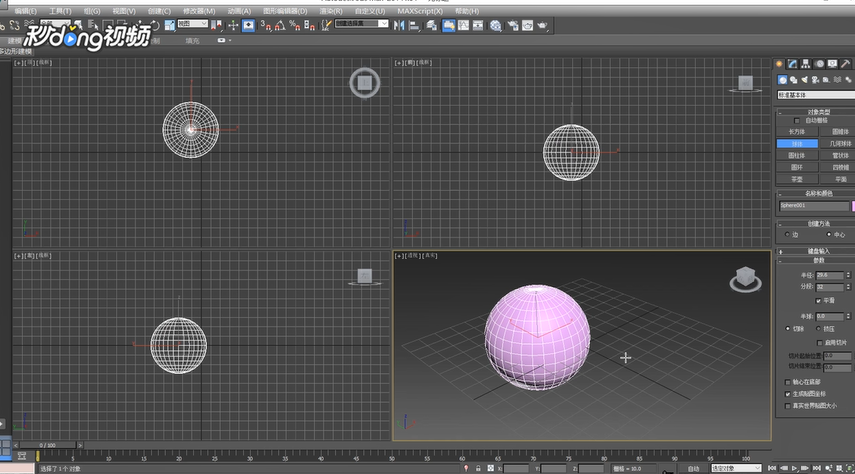Viewport: 855px width, 474px height.
Task: Select the 边 creation method radio
Action: point(787,235)
